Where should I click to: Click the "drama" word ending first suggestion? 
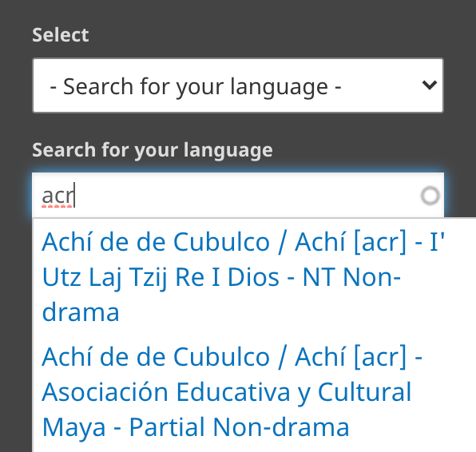pyautogui.click(x=81, y=312)
